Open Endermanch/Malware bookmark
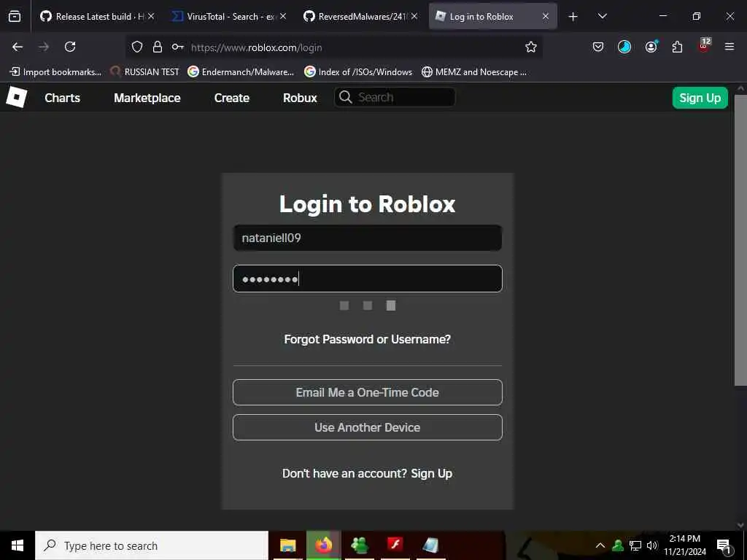Screen dimensions: 747x560 (x=241, y=72)
